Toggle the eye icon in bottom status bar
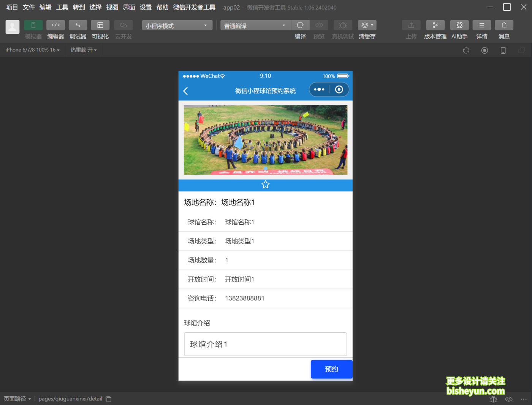This screenshot has height=405, width=532. [x=508, y=399]
